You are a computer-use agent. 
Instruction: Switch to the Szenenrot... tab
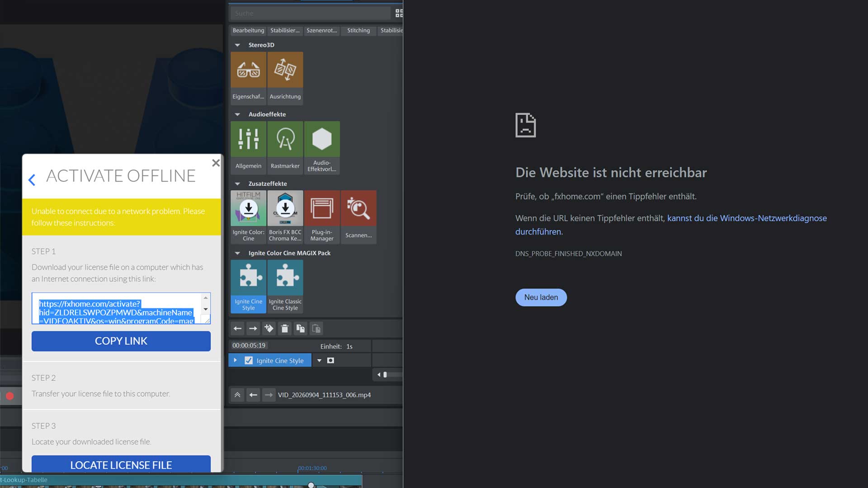(x=321, y=30)
